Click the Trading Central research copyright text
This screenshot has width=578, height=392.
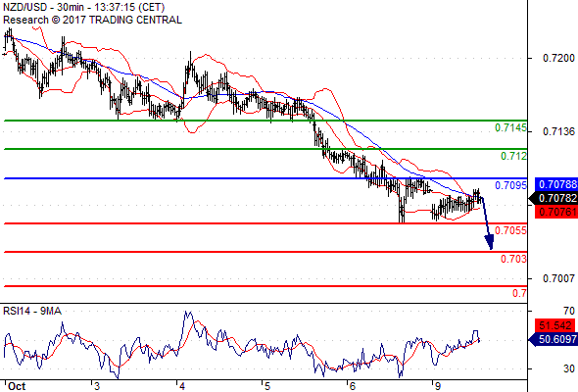pyautogui.click(x=92, y=20)
